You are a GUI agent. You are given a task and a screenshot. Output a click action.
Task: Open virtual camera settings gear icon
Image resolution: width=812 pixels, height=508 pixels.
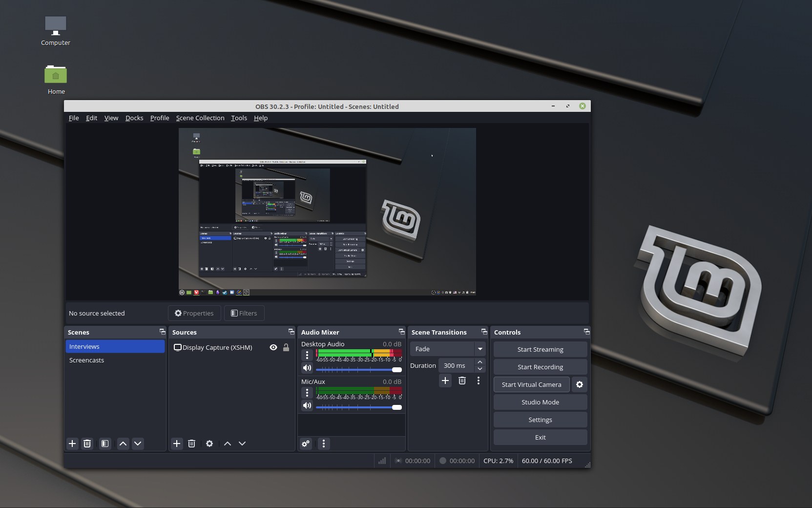pos(579,384)
